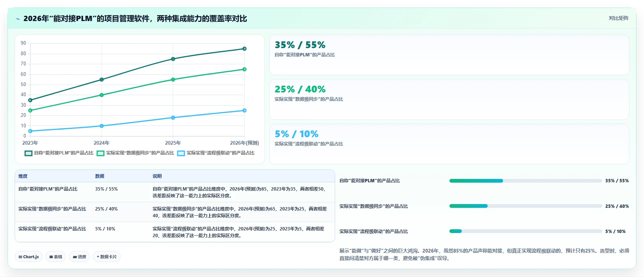Click table row label 实际实现"数据级同步"的产品占比
Image resolution: width=644 pixels, height=277 pixels.
point(52,209)
